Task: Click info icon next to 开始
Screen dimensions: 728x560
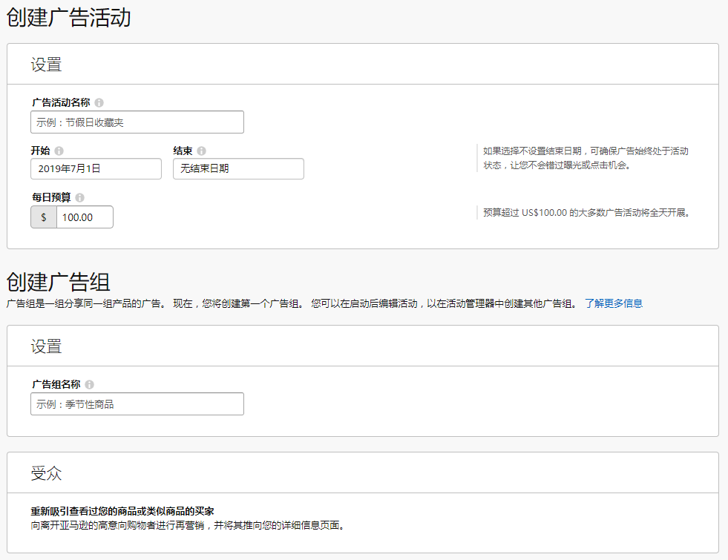Action: (59, 151)
